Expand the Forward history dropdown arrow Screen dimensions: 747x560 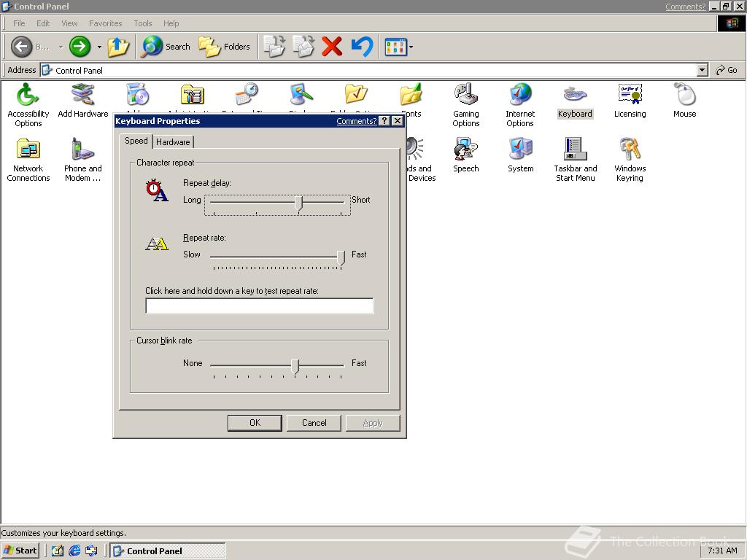pos(99,47)
